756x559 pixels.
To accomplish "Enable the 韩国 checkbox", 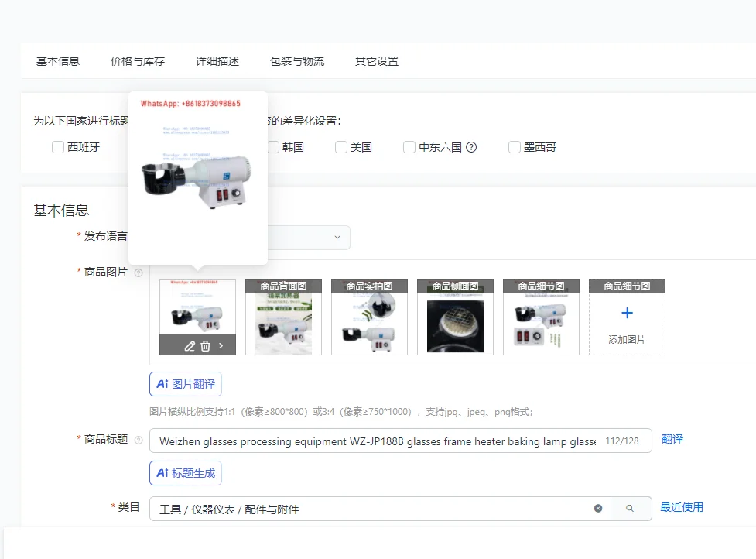I will point(272,147).
